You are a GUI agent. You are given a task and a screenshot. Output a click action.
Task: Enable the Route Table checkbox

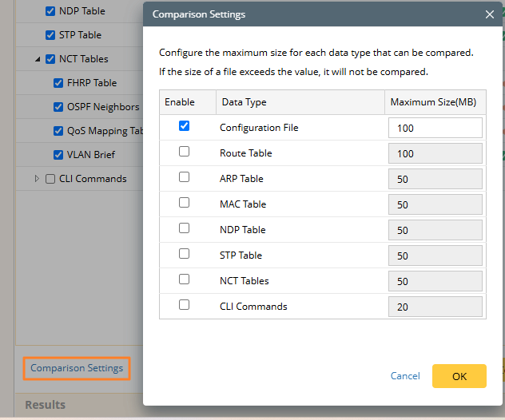click(x=185, y=152)
